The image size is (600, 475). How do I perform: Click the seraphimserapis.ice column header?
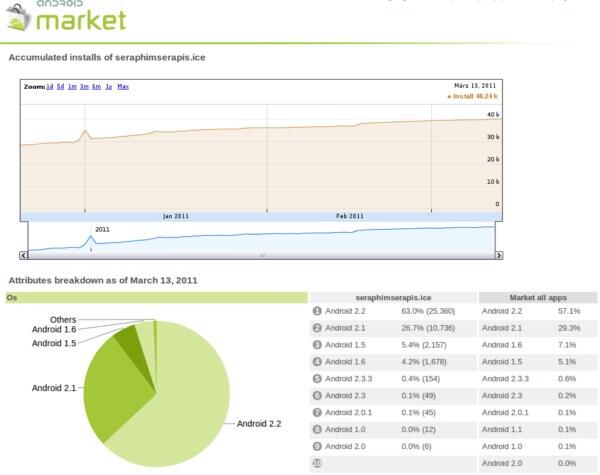tap(393, 298)
